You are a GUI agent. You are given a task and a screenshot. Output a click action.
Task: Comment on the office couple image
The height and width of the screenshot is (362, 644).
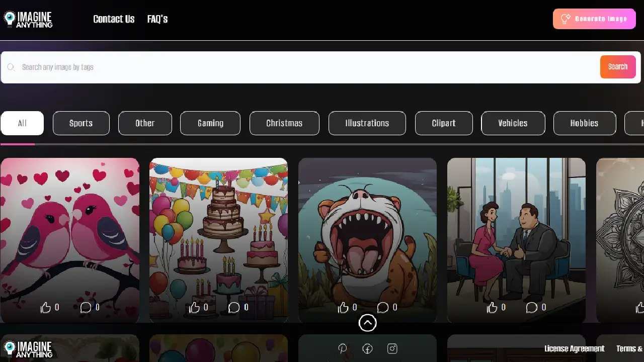[532, 307]
